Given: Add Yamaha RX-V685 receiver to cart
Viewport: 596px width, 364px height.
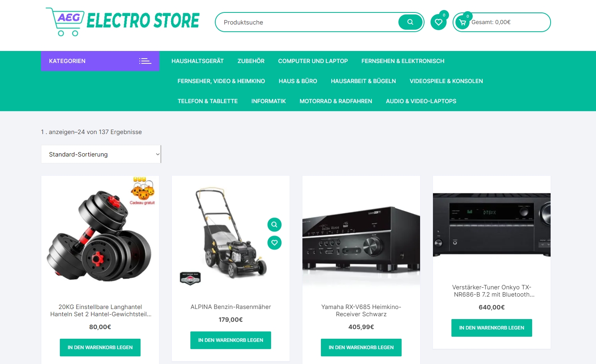Looking at the screenshot, I should (361, 348).
